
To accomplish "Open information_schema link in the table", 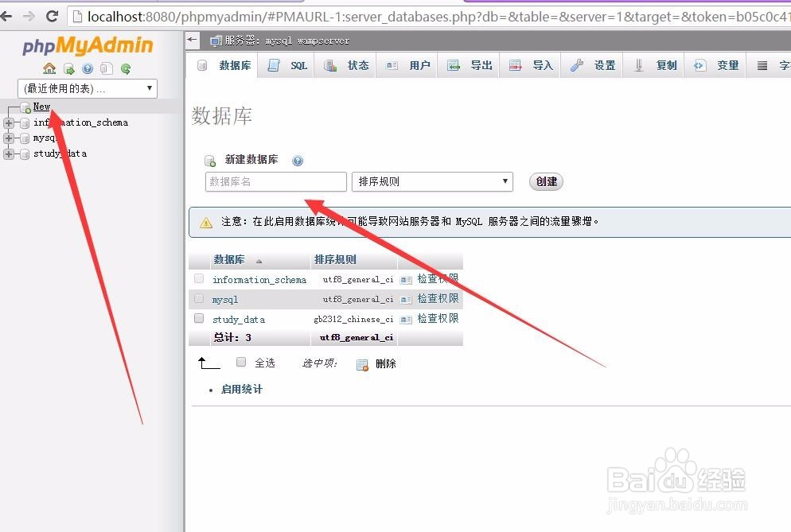I will (259, 279).
